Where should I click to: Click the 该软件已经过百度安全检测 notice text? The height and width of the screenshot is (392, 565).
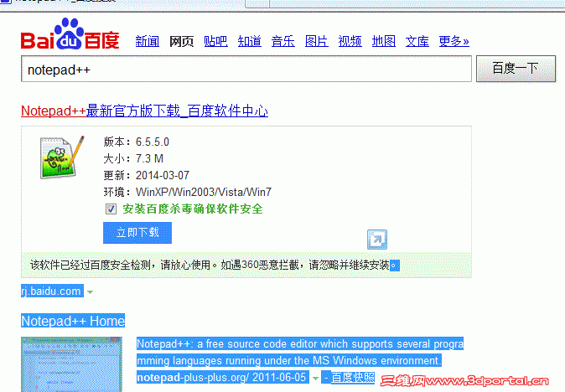pyautogui.click(x=215, y=266)
